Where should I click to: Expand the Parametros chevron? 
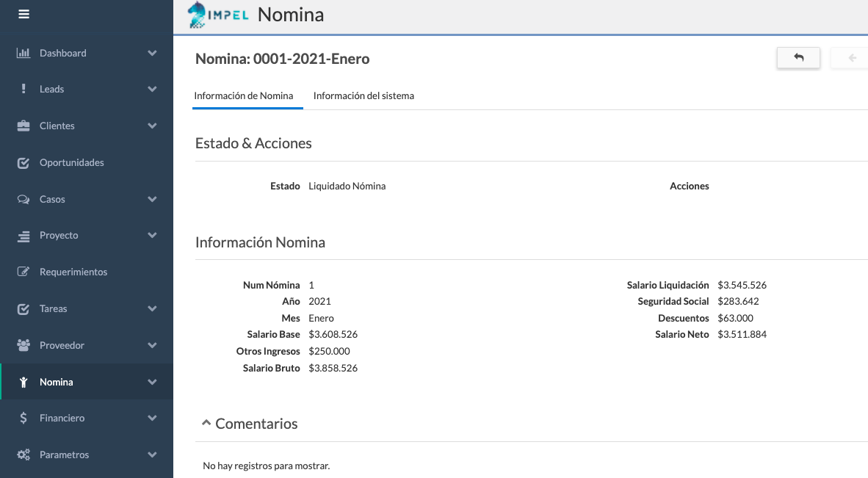coord(152,455)
